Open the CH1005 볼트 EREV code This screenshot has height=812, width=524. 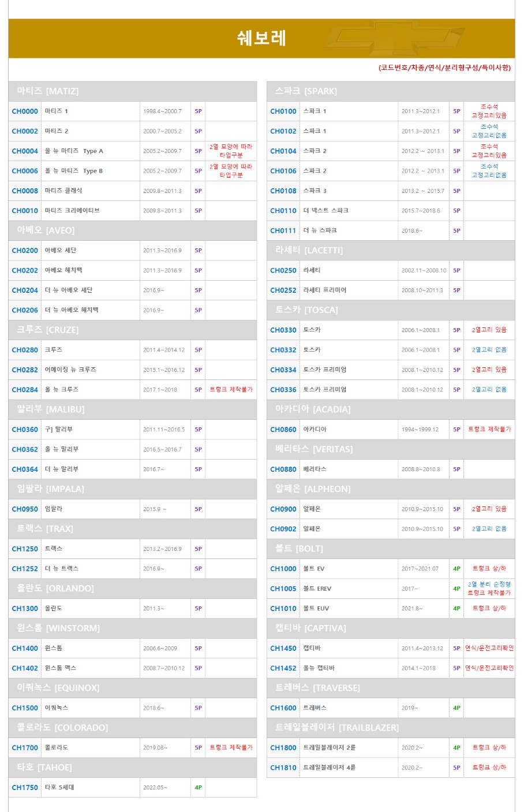(x=283, y=589)
